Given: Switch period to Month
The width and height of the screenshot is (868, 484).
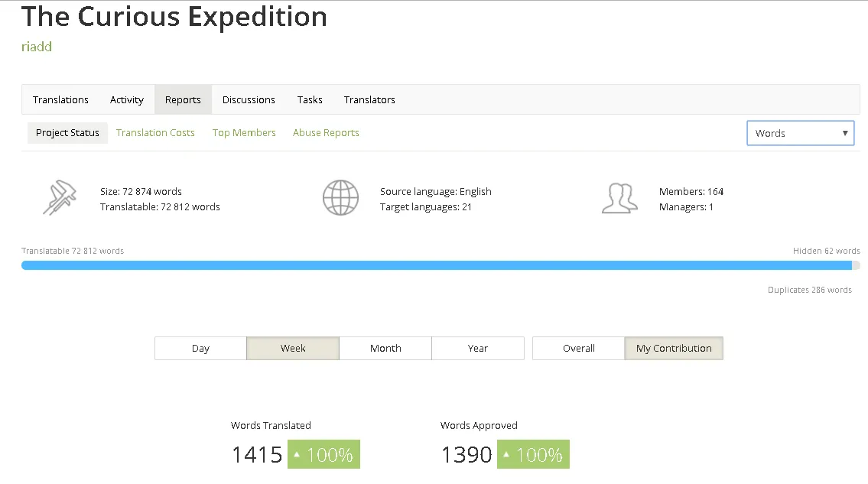Looking at the screenshot, I should tap(385, 349).
